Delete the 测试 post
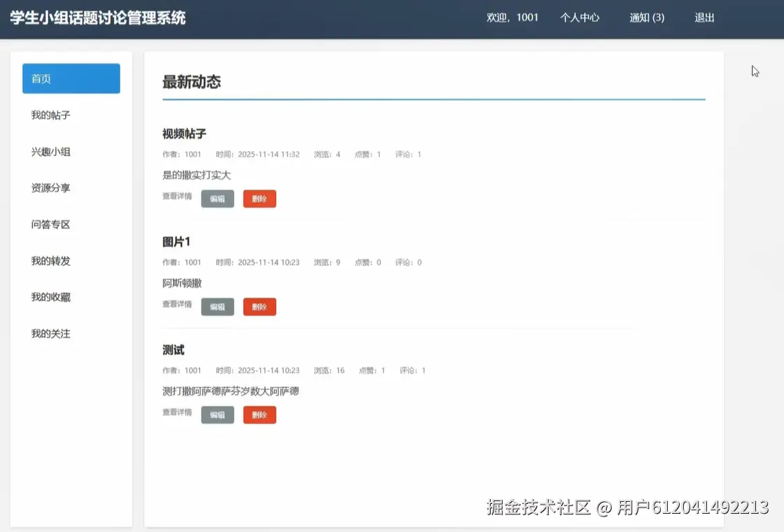784x532 pixels. click(260, 414)
